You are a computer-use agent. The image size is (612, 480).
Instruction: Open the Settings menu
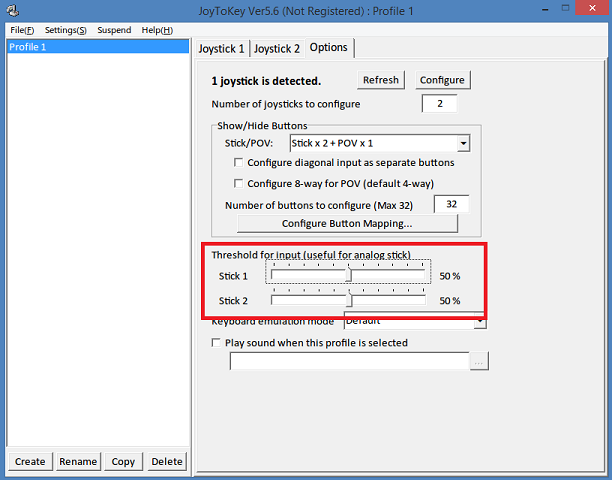(x=66, y=30)
